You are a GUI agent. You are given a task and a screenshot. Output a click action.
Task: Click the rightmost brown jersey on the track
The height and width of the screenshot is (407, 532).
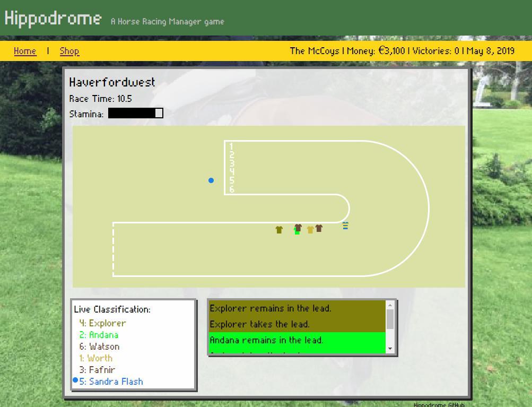(x=319, y=228)
